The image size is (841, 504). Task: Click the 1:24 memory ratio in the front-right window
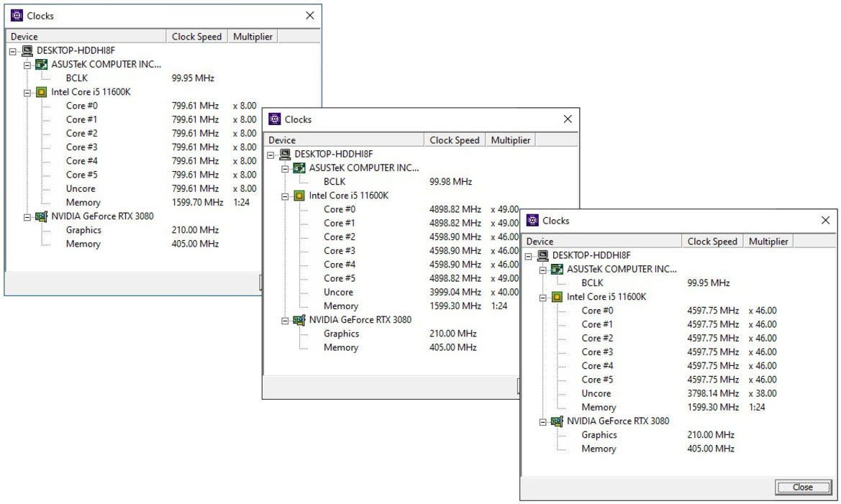(757, 407)
